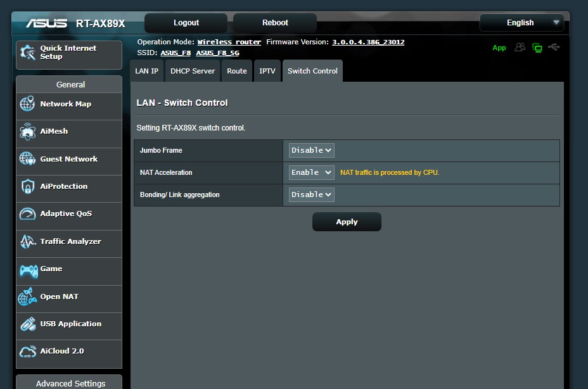Viewport: 588px width, 389px height.
Task: Open the Jumbo Frame dropdown
Action: pyautogui.click(x=311, y=150)
